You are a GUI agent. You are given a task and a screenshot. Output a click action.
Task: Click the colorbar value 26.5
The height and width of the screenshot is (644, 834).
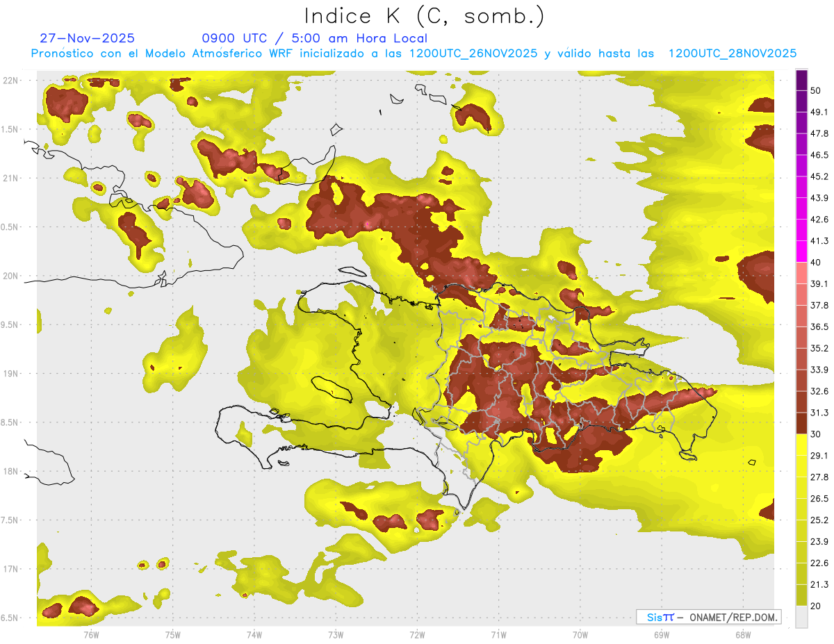[819, 499]
